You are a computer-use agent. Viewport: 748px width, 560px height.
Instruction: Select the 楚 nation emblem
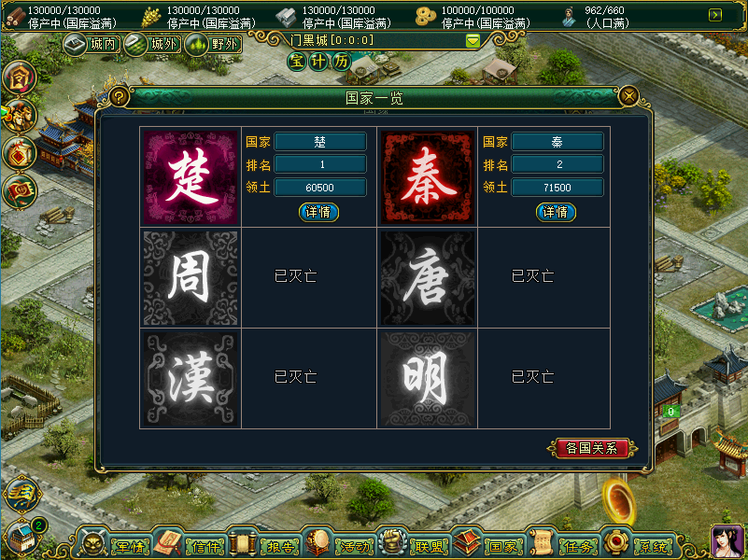coord(191,176)
